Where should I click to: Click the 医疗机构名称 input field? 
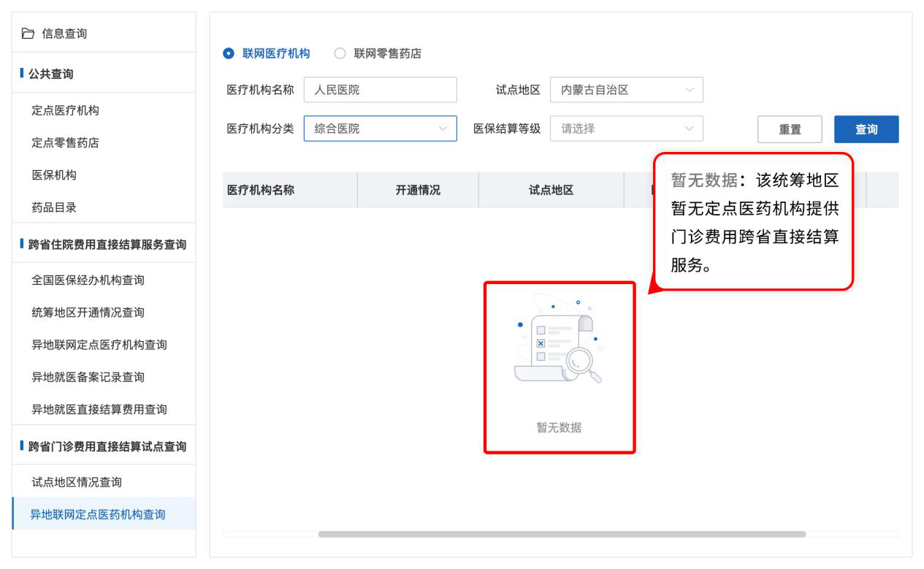tap(380, 90)
